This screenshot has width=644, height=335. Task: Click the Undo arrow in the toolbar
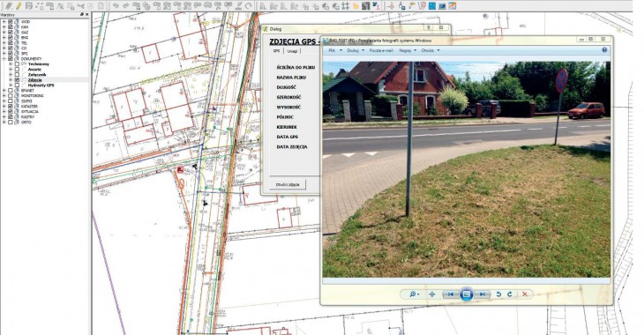pyautogui.click(x=116, y=6)
